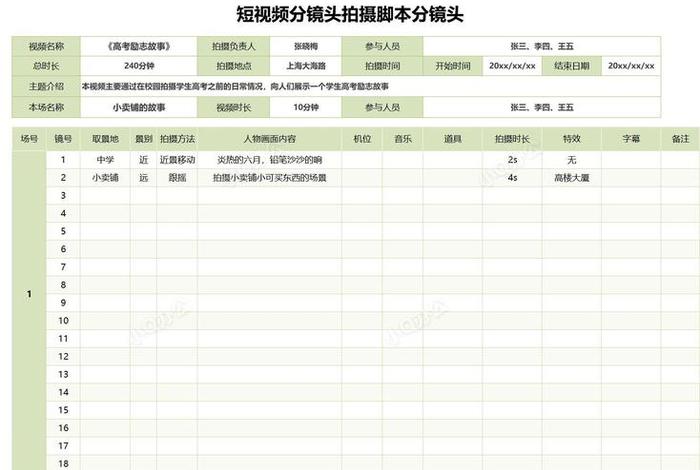The image size is (700, 470).
Task: Click the 音乐 column header
Action: pyautogui.click(x=403, y=139)
